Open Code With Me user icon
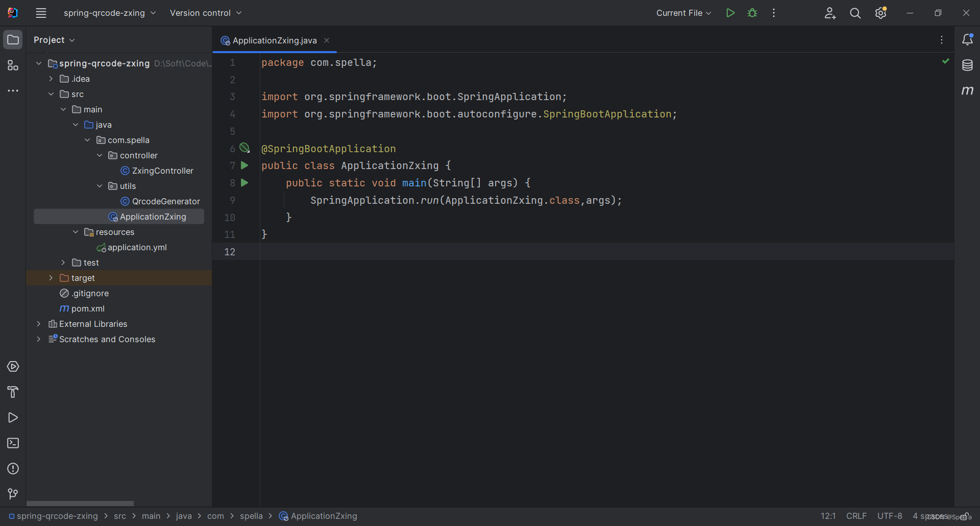 tap(830, 13)
